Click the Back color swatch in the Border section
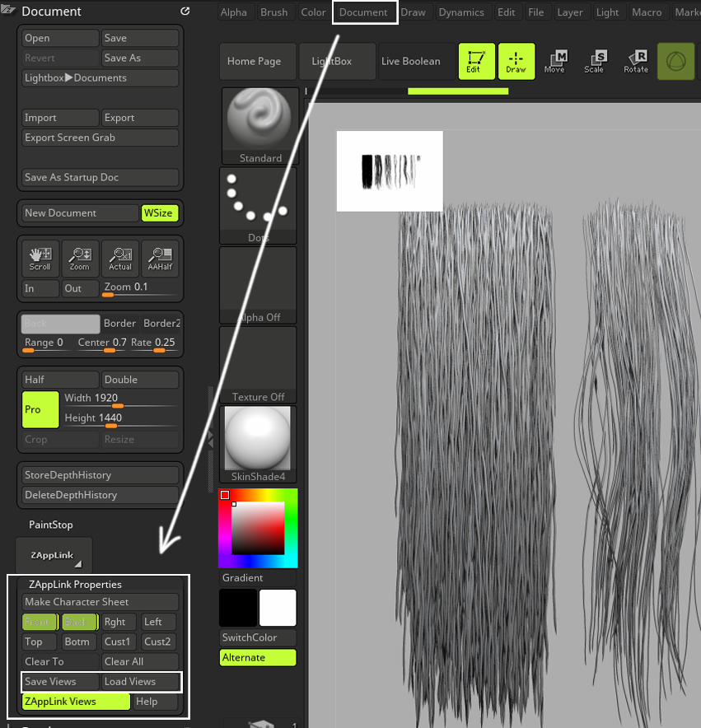This screenshot has width=701, height=728. coord(60,324)
